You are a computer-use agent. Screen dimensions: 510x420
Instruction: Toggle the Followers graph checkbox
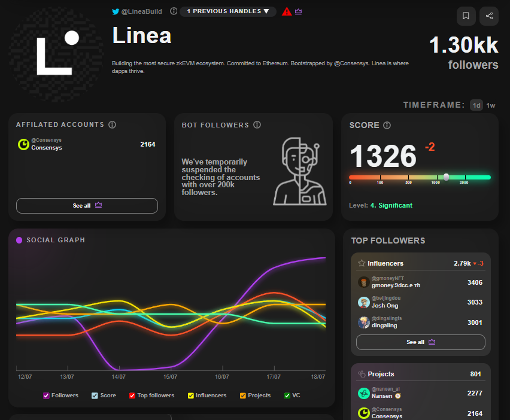pyautogui.click(x=46, y=395)
